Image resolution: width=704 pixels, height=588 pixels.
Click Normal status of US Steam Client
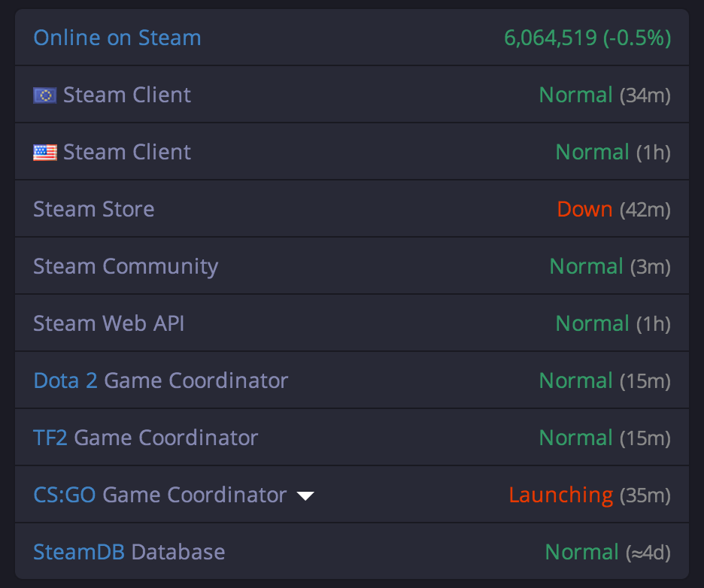[x=592, y=152]
